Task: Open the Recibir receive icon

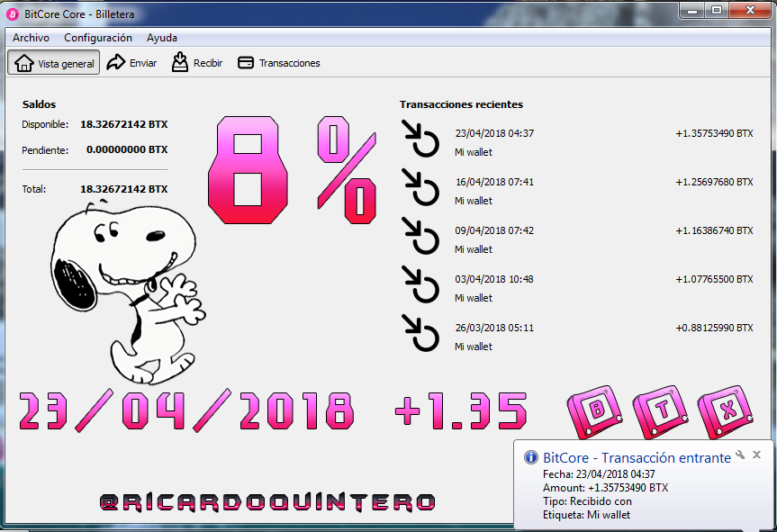Action: click(x=180, y=62)
